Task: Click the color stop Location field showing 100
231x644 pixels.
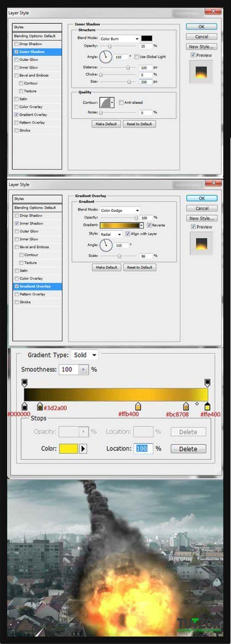Action: point(144,449)
